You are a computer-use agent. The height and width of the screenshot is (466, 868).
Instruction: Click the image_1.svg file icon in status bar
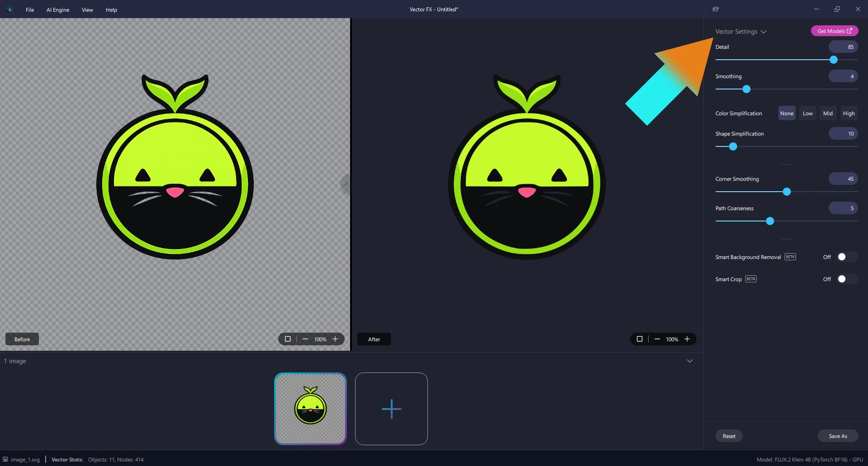[5, 459]
